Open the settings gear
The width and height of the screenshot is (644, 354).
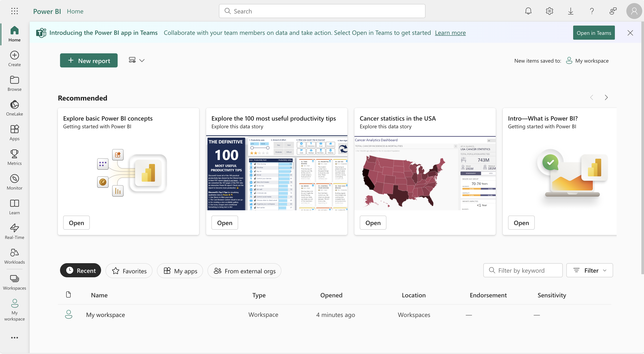pos(550,11)
